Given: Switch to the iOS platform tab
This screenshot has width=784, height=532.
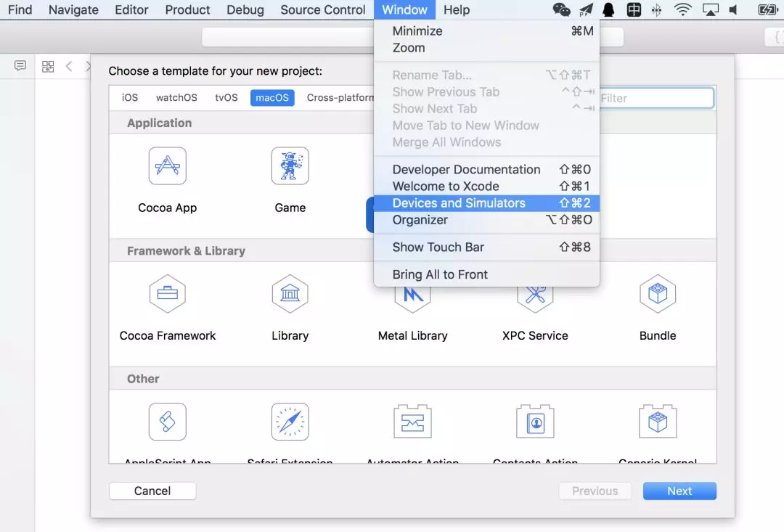Looking at the screenshot, I should (x=130, y=97).
